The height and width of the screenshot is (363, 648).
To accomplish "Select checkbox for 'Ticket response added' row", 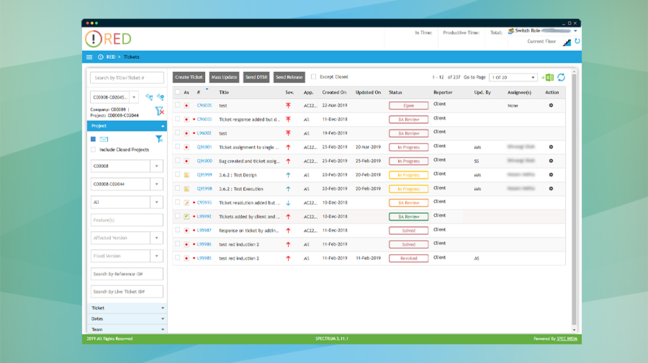I will coord(178,119).
